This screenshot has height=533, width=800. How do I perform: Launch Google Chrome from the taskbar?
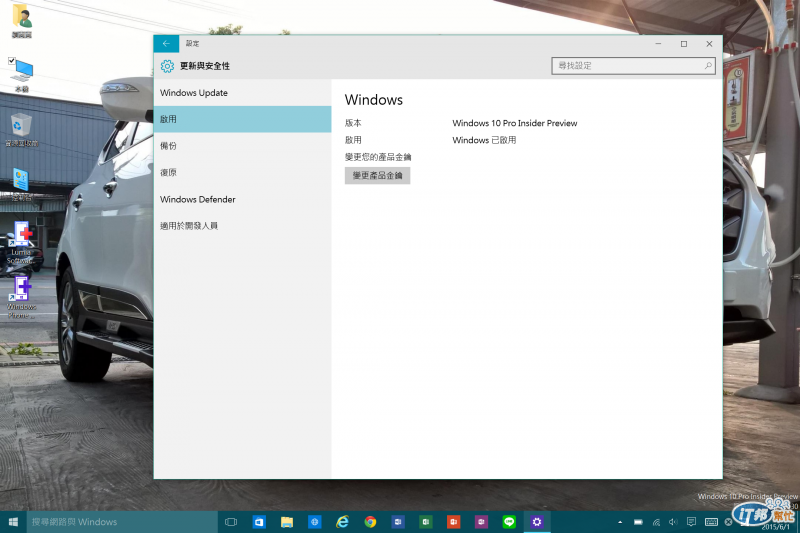point(370,522)
